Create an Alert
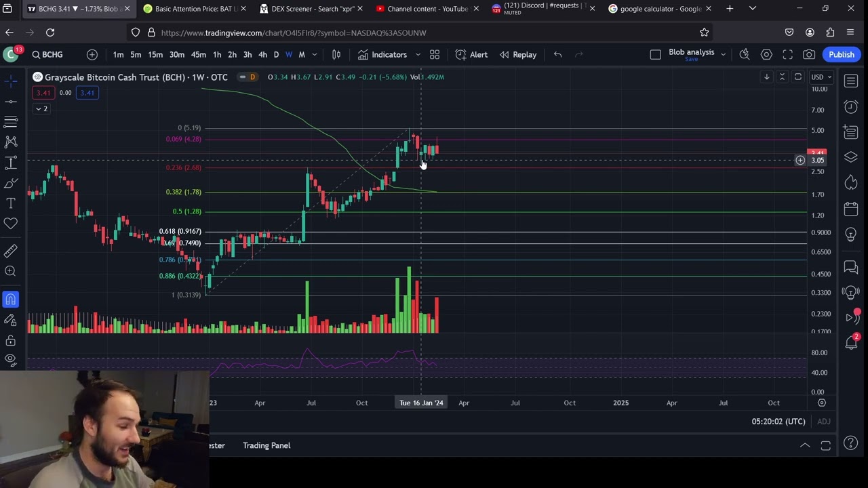This screenshot has height=488, width=868. (471, 55)
